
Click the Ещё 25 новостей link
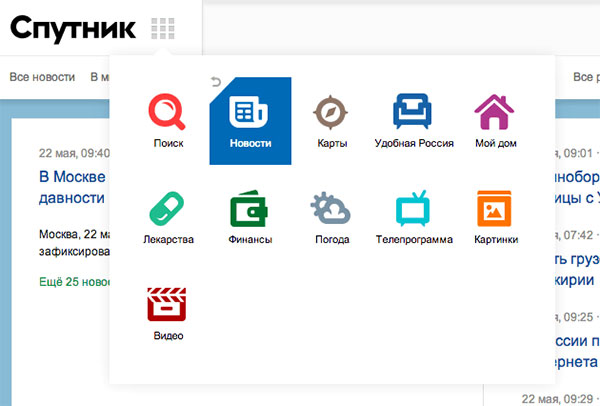pos(74,285)
